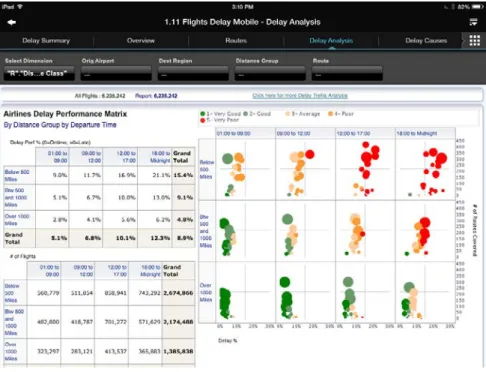
Task: Click the 12:00 to 17:00 chart column header
Action: (x=353, y=133)
